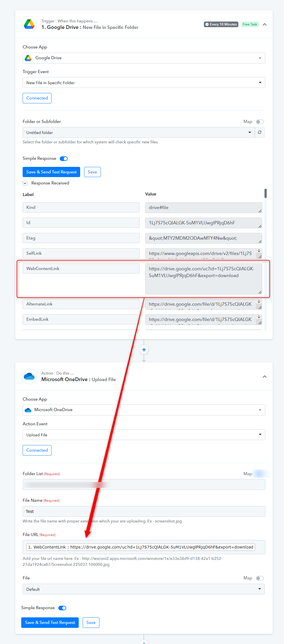Viewport: 284px width, 644px height.
Task: Click Save button in the trigger step
Action: coord(92,172)
